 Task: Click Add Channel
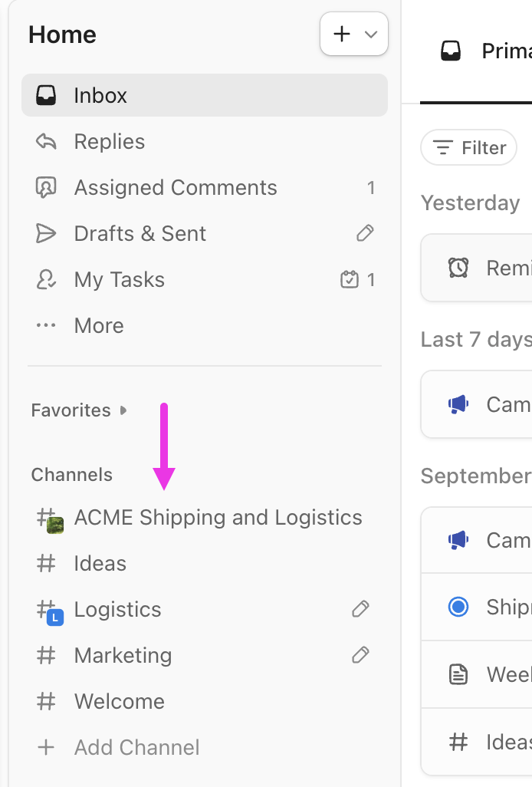point(136,747)
